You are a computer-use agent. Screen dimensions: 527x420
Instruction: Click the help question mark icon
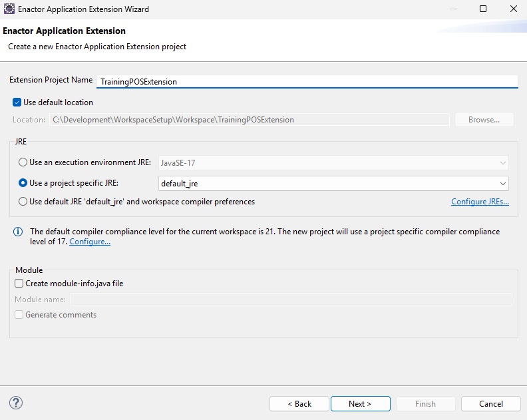[16, 403]
